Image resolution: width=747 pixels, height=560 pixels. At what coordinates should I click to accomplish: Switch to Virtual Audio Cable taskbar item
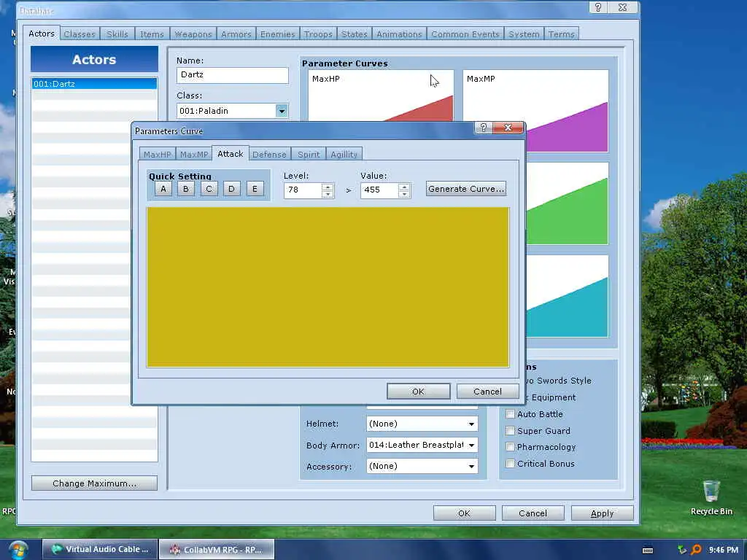point(99,550)
